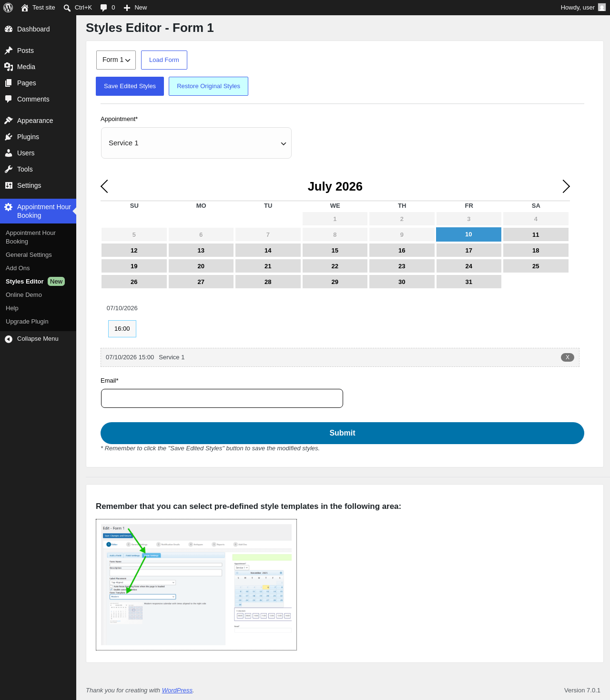Click the WordPress logo icon
This screenshot has width=610, height=700.
[8, 8]
